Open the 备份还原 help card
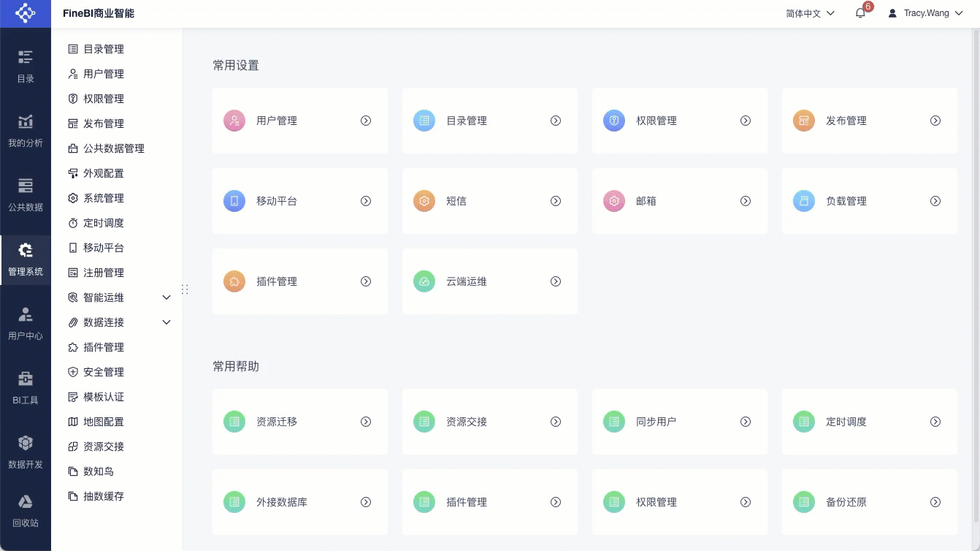 (x=869, y=502)
